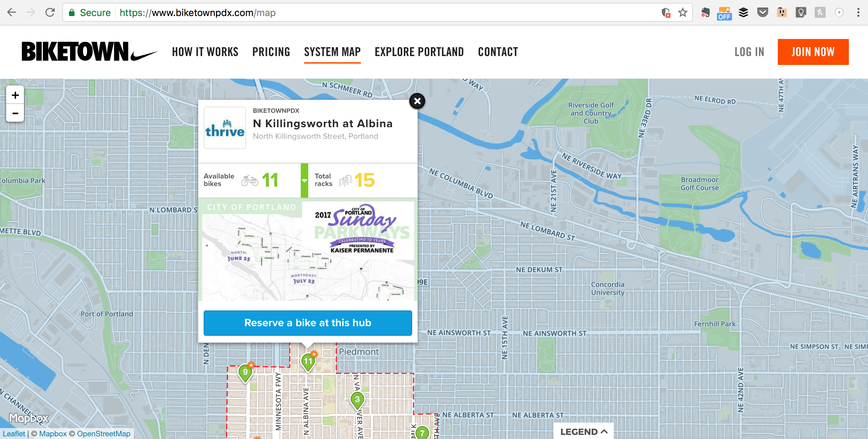Click the green dropdown arrow between bikes and racks
Screen dimensions: 868x439
[304, 181]
